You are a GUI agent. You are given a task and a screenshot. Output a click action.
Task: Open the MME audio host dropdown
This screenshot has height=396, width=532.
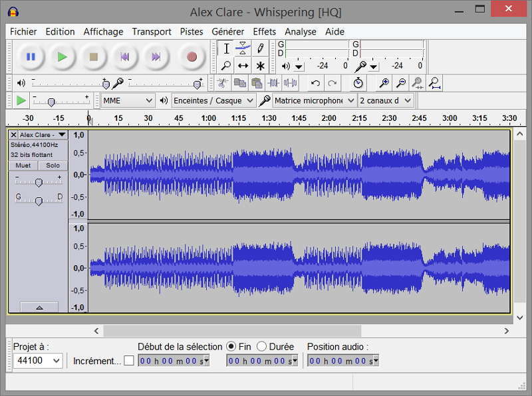pyautogui.click(x=128, y=101)
